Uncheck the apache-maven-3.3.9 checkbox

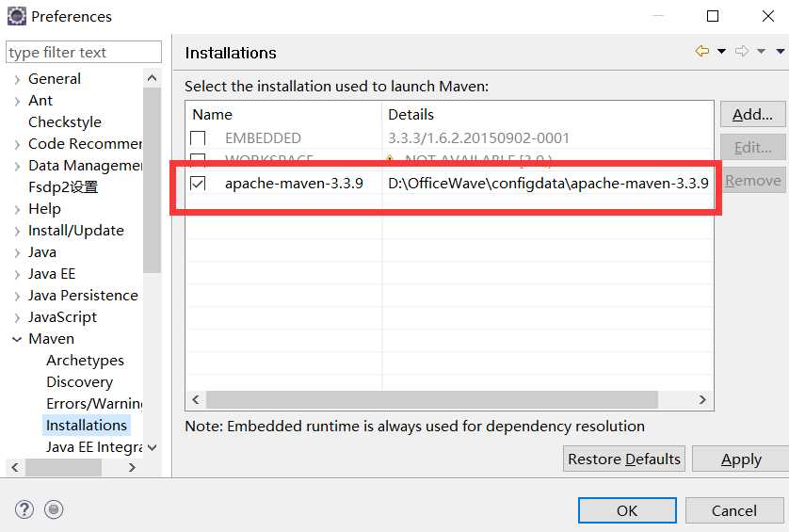(x=198, y=184)
